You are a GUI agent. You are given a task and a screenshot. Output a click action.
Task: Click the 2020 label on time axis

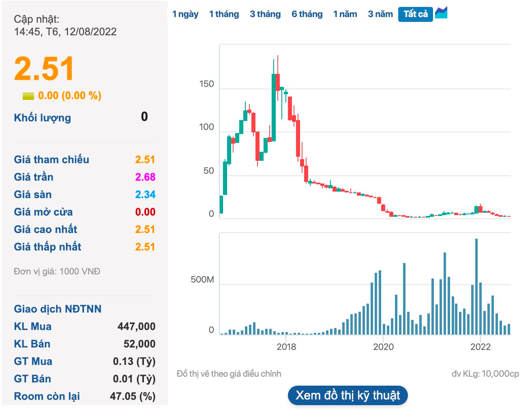click(x=383, y=347)
